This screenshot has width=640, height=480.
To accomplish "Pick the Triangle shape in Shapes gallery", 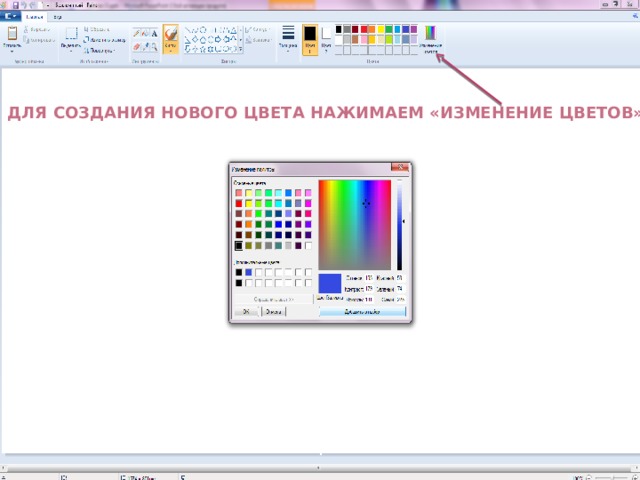I will [233, 30].
